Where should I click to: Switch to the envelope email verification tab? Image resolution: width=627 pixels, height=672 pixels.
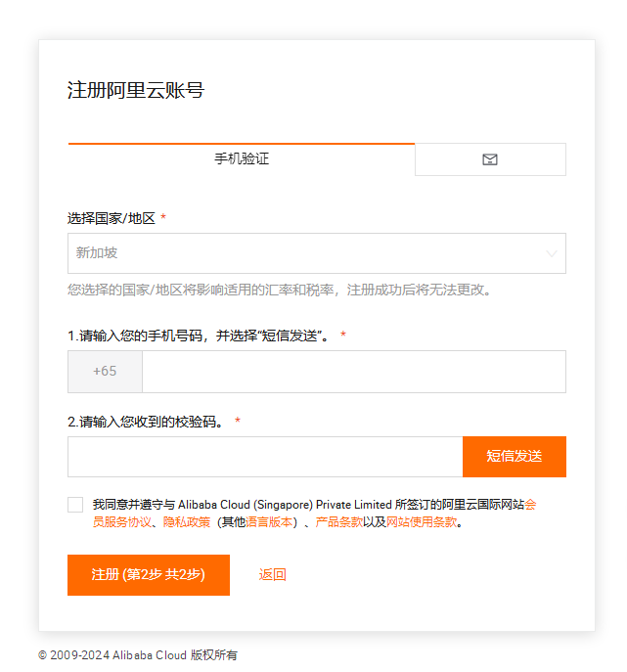[x=490, y=159]
